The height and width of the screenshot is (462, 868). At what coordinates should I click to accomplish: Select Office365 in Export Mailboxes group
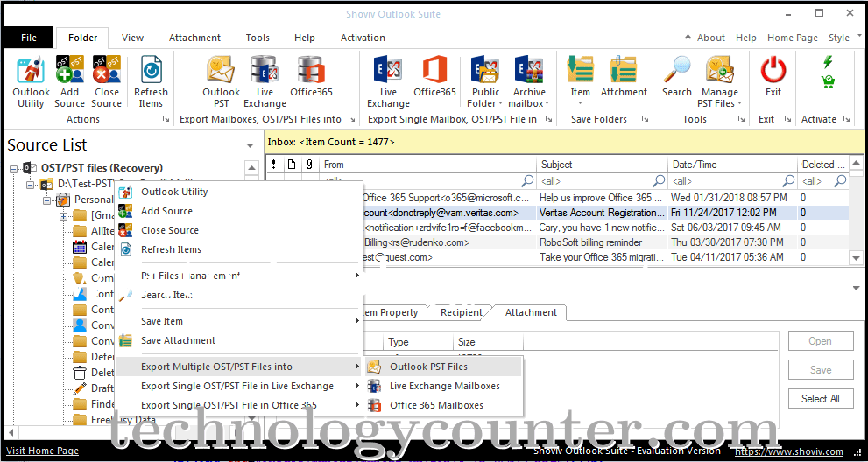pyautogui.click(x=311, y=76)
